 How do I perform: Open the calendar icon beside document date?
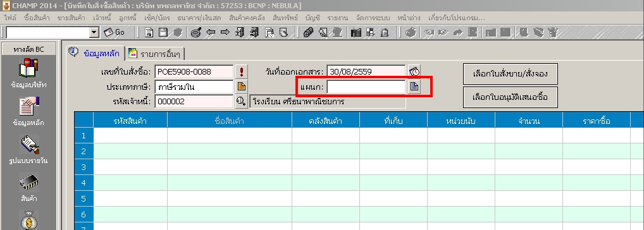click(x=414, y=72)
